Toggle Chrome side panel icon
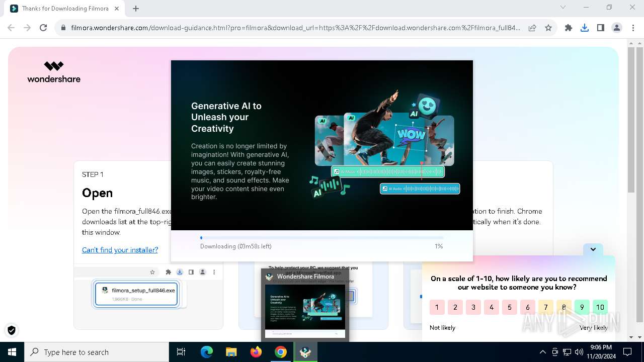 [x=601, y=28]
